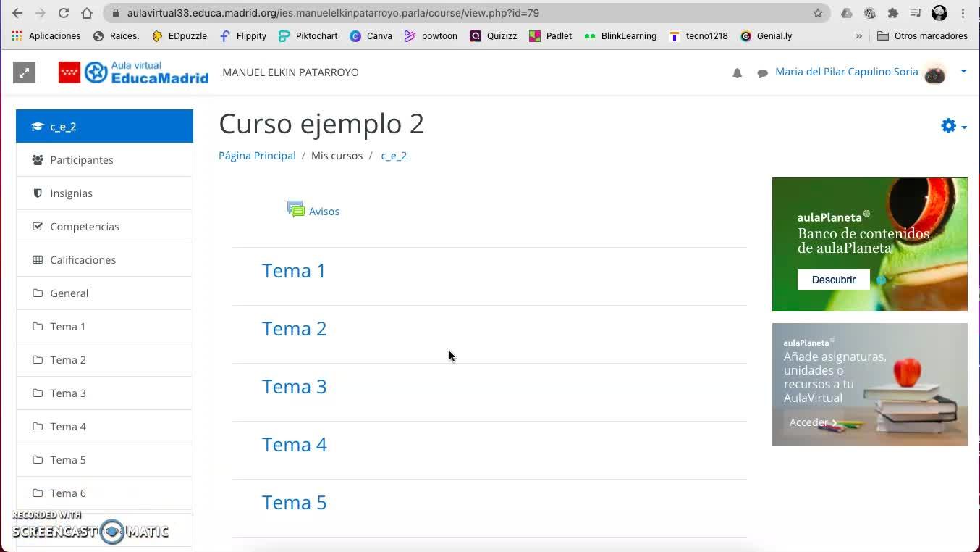
Task: Open the Otros marcadores folder
Action: pos(922,36)
